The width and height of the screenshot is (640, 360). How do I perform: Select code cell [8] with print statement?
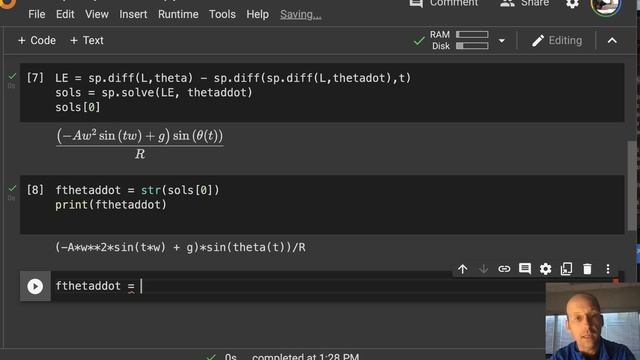tap(322, 204)
